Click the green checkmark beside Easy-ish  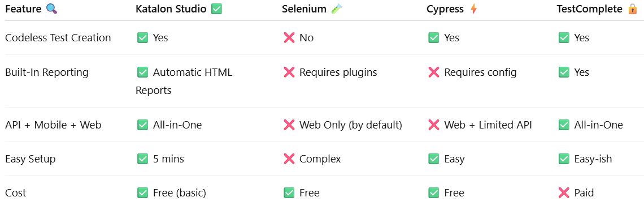tap(564, 158)
